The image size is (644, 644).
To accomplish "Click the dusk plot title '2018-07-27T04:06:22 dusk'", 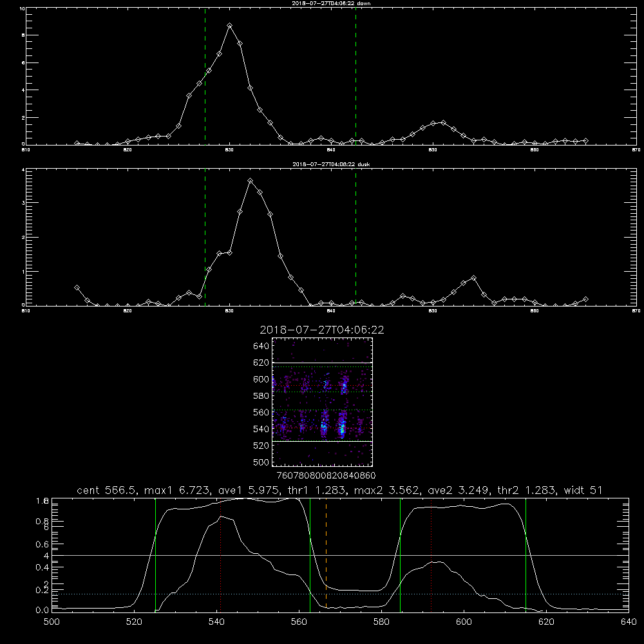I will pyautogui.click(x=331, y=164).
